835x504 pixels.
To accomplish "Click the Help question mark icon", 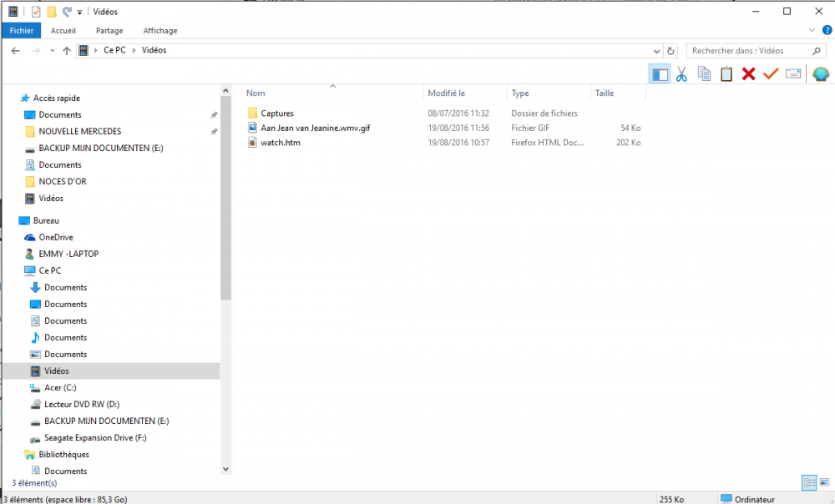I will (827, 30).
